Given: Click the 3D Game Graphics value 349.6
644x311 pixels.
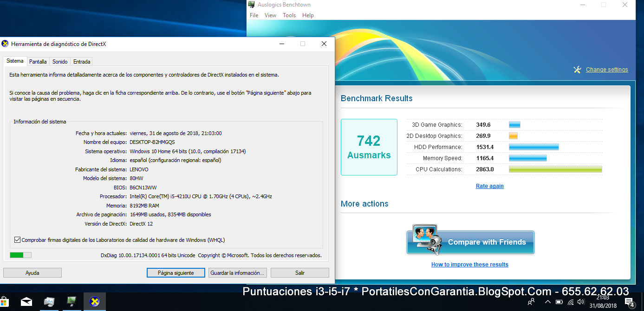Looking at the screenshot, I should coord(483,125).
